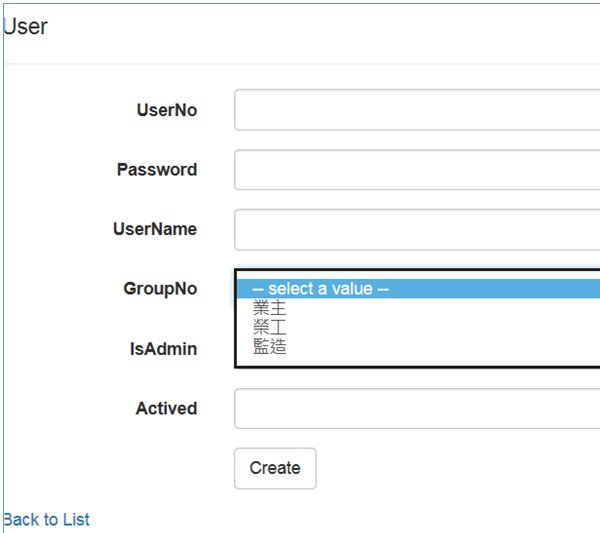Click the UserName label

[x=155, y=229]
